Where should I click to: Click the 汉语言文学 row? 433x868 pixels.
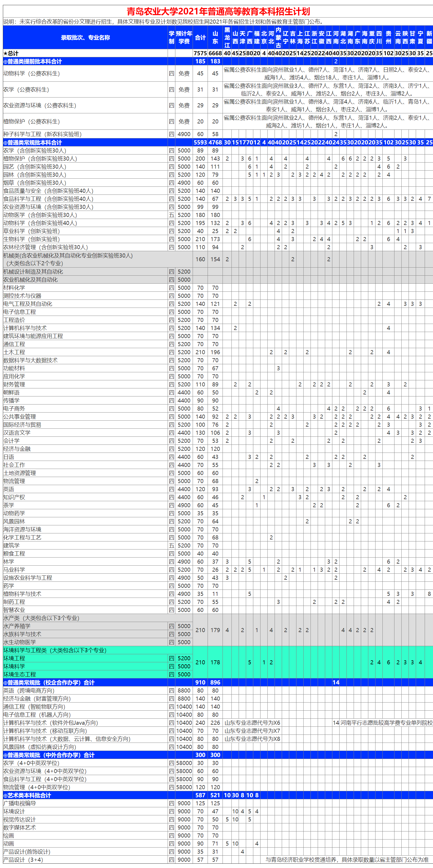coord(218,433)
